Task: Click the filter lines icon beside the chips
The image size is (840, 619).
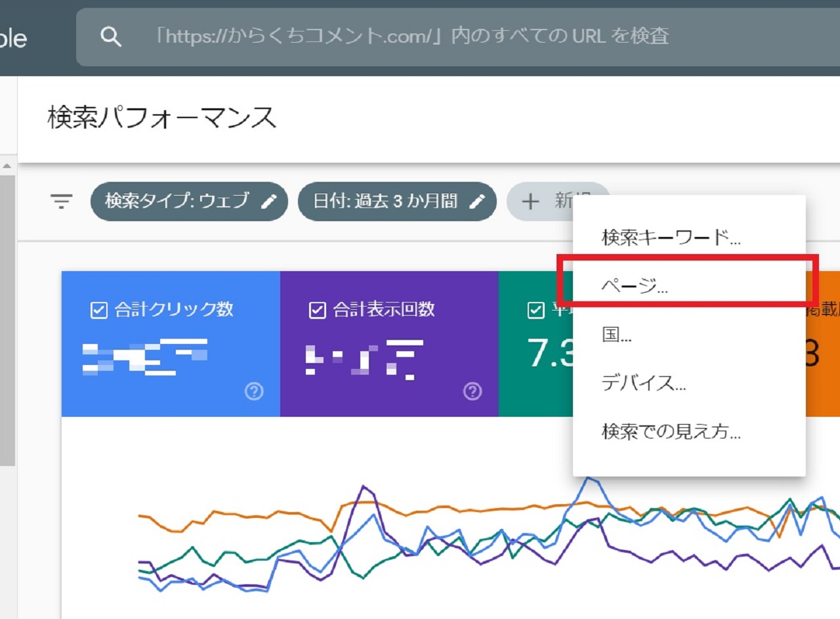Action: pos(62,201)
